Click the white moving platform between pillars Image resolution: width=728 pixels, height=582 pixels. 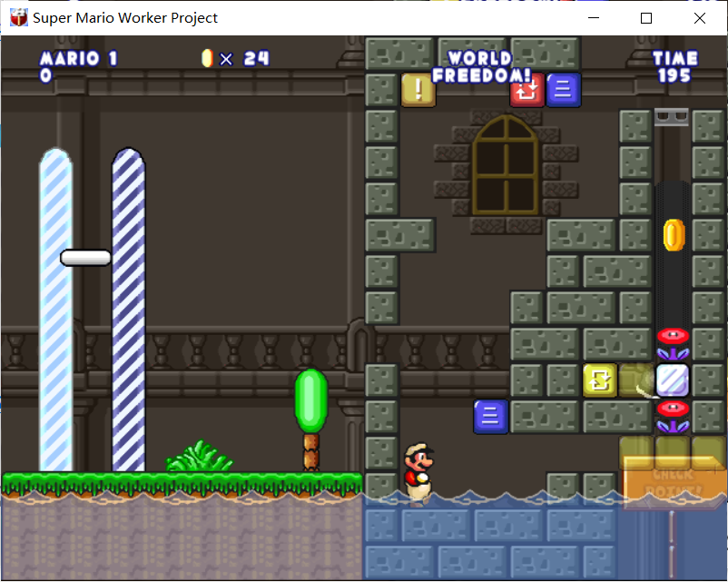point(86,258)
